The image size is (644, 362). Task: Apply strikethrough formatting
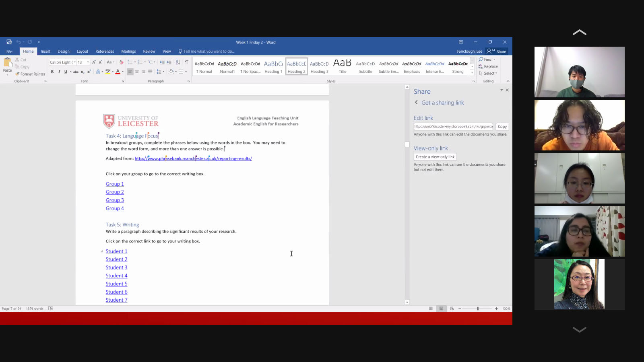pyautogui.click(x=76, y=72)
